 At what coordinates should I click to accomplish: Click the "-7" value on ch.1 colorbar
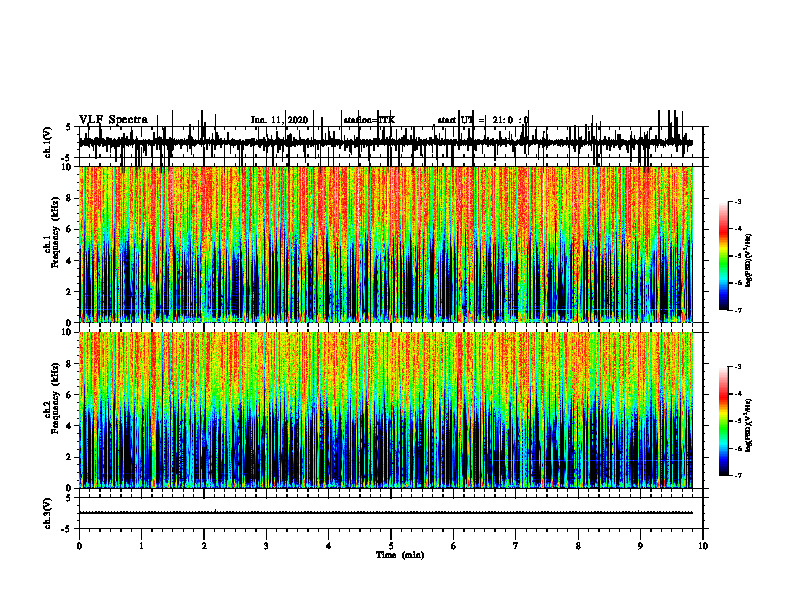(737, 310)
